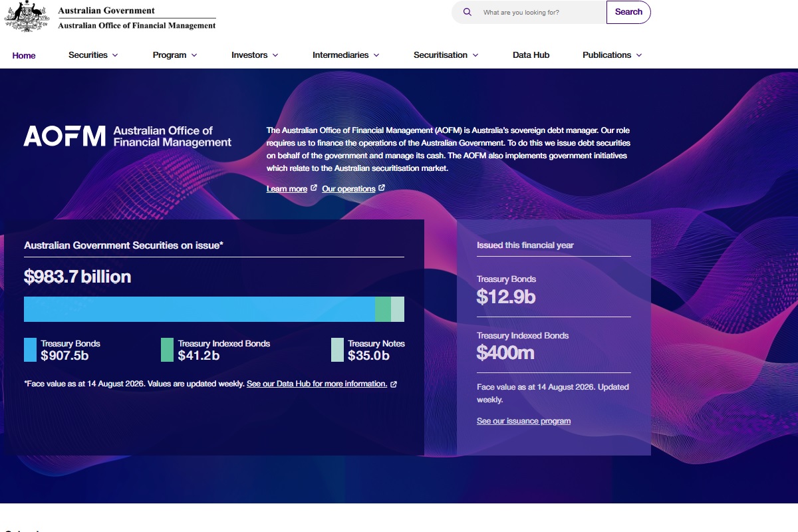798x532 pixels.
Task: Click external-link icon after Data Hub information link
Action: (394, 384)
